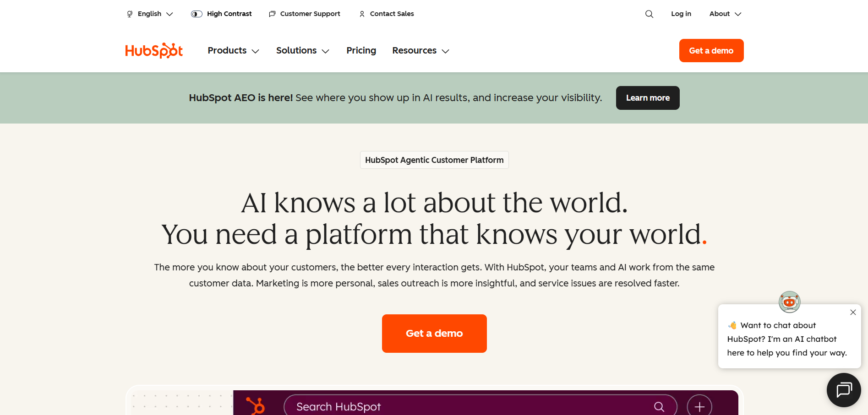The image size is (868, 415).
Task: Toggle High Contrast mode switch
Action: [197, 14]
